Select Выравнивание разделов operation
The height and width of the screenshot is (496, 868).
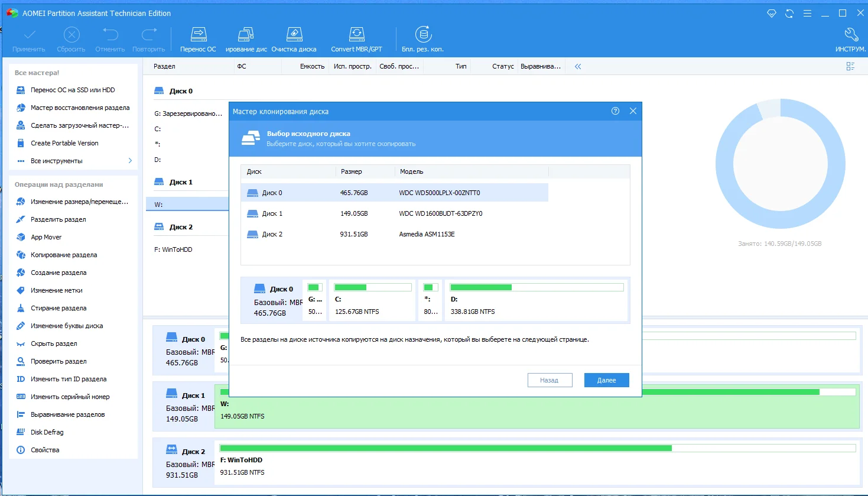[67, 414]
